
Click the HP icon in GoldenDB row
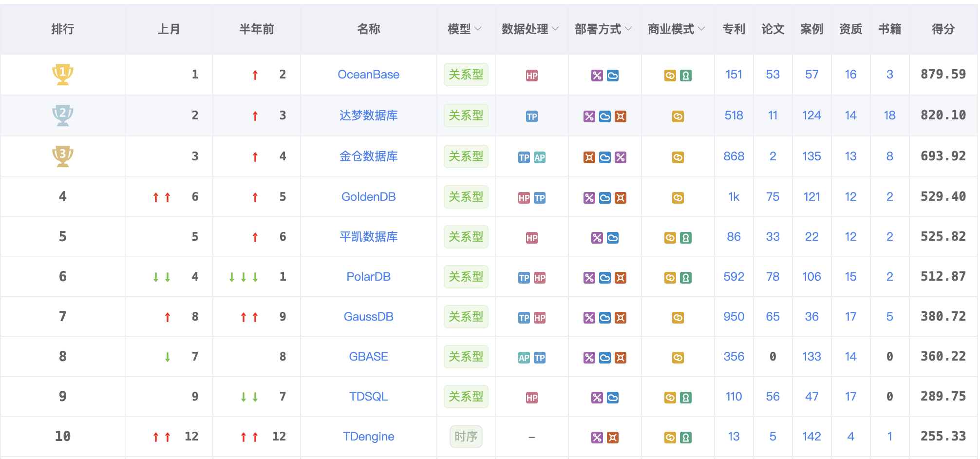524,198
